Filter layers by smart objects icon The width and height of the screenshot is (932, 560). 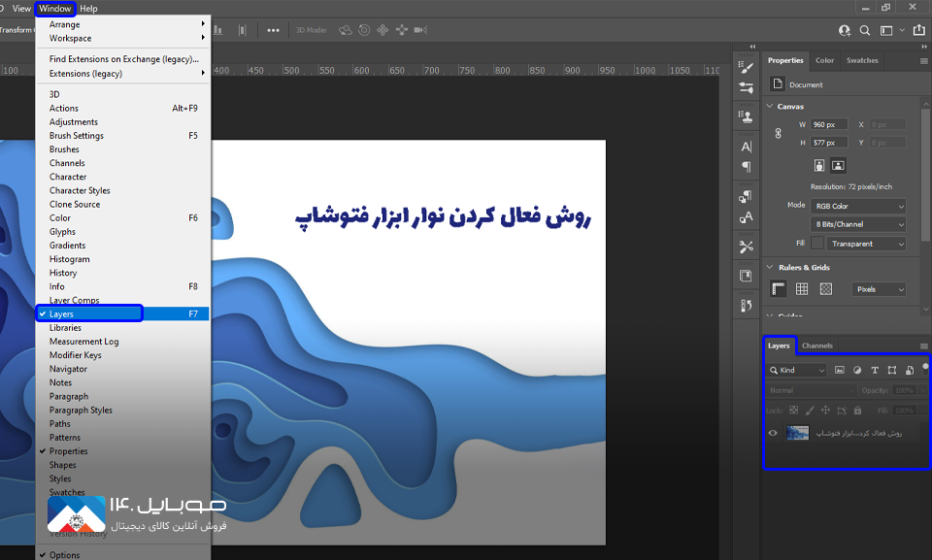pyautogui.click(x=910, y=370)
